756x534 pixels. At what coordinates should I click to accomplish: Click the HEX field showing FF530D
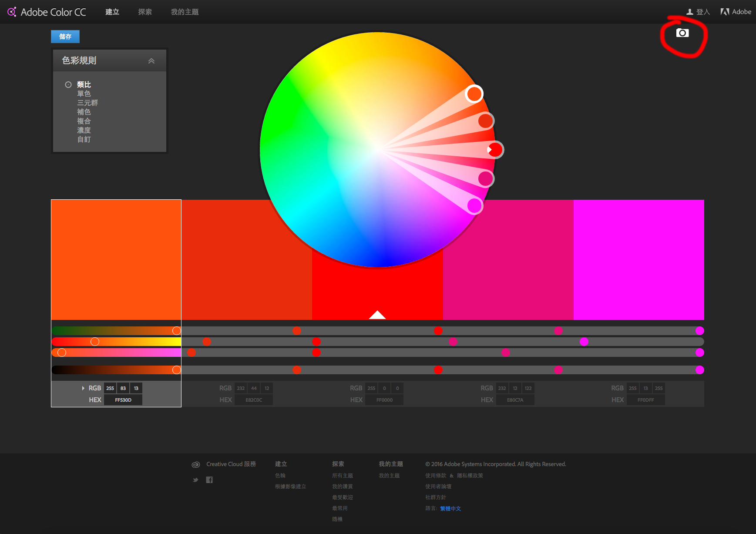tap(123, 400)
